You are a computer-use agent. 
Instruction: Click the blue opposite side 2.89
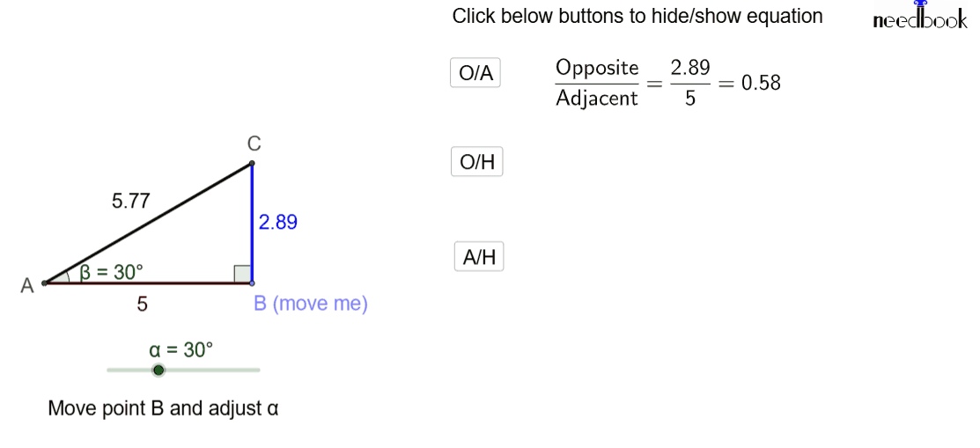pyautogui.click(x=252, y=223)
